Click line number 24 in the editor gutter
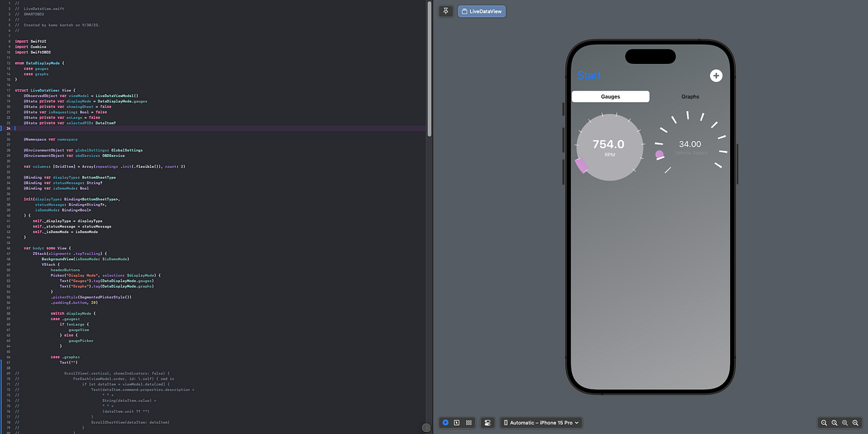Viewport: 868px width, 434px height. pyautogui.click(x=7, y=128)
